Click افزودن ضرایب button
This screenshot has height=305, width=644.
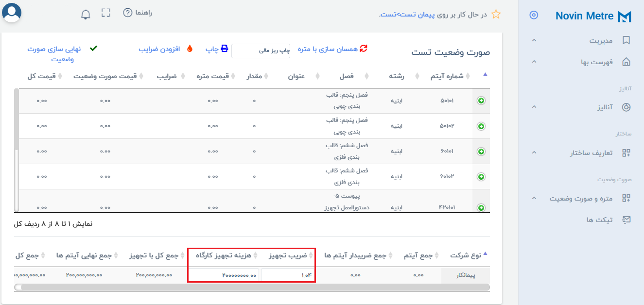[x=166, y=49]
